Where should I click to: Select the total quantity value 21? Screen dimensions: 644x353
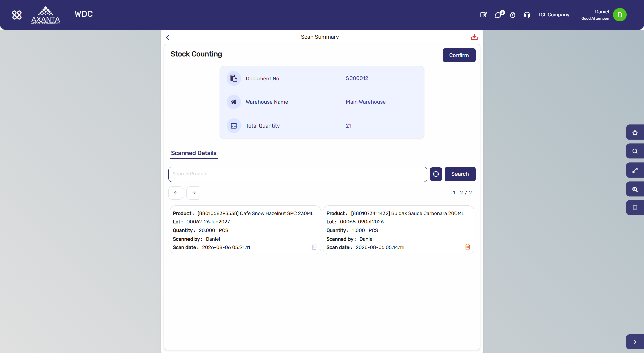point(348,126)
